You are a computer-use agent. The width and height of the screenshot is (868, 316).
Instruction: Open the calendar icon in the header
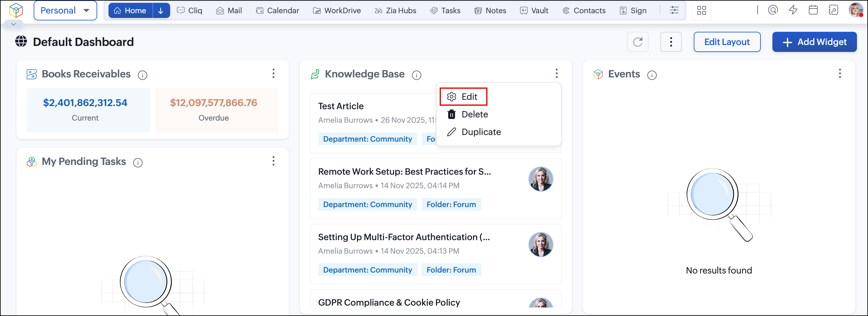[813, 10]
